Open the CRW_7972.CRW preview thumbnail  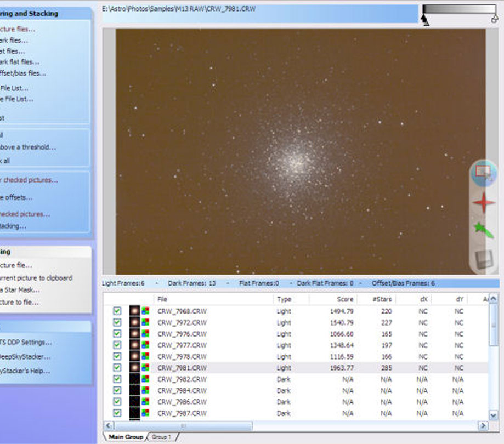coord(134,321)
